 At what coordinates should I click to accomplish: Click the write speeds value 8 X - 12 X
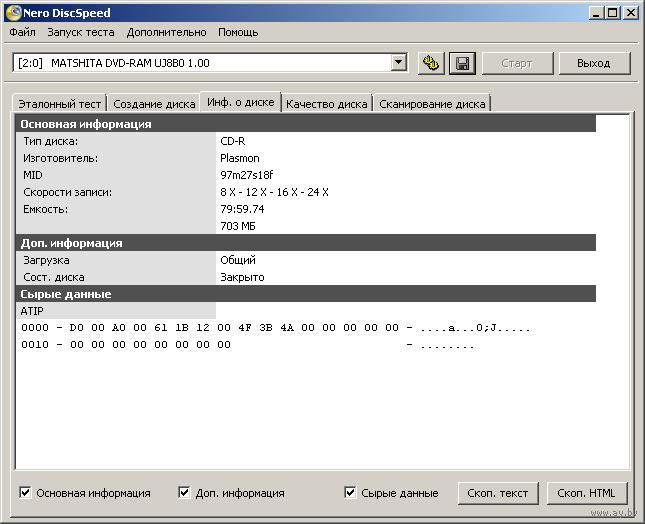coord(274,192)
